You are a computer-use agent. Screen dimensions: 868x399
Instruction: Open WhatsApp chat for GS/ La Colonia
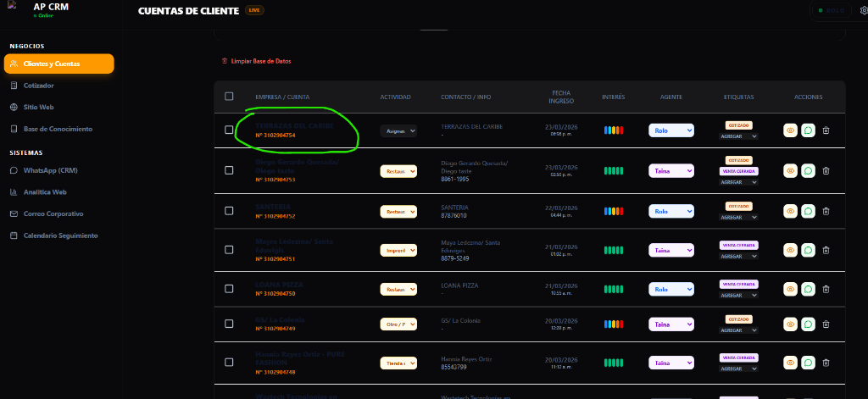808,324
